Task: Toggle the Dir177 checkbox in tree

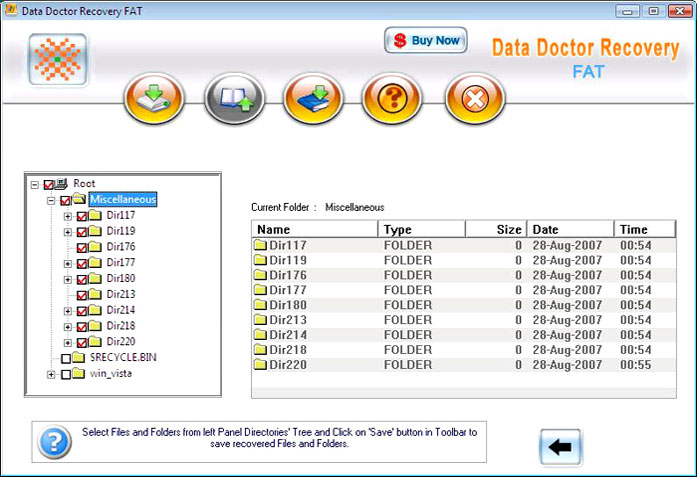Action: pos(82,264)
